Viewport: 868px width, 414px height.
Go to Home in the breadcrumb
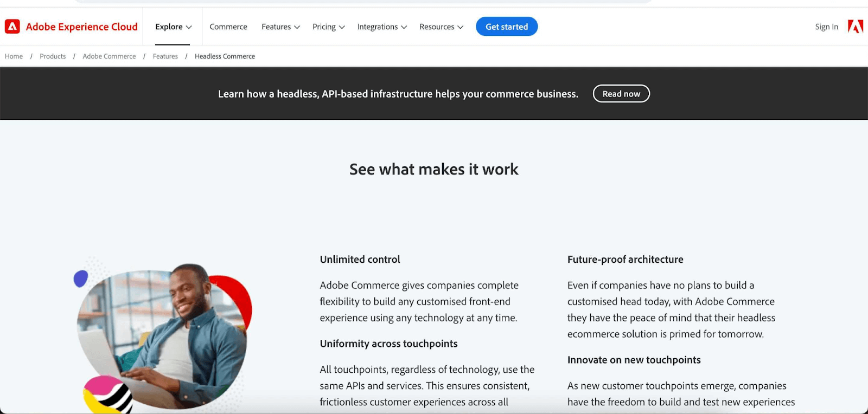14,56
